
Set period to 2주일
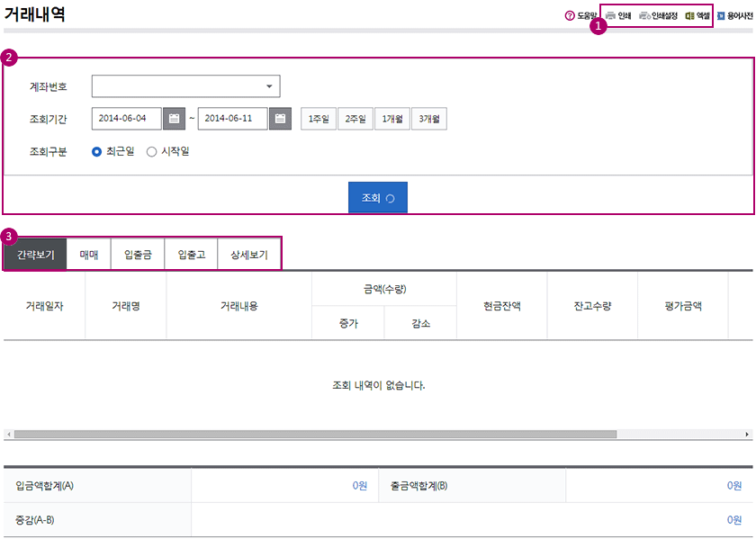(x=355, y=119)
